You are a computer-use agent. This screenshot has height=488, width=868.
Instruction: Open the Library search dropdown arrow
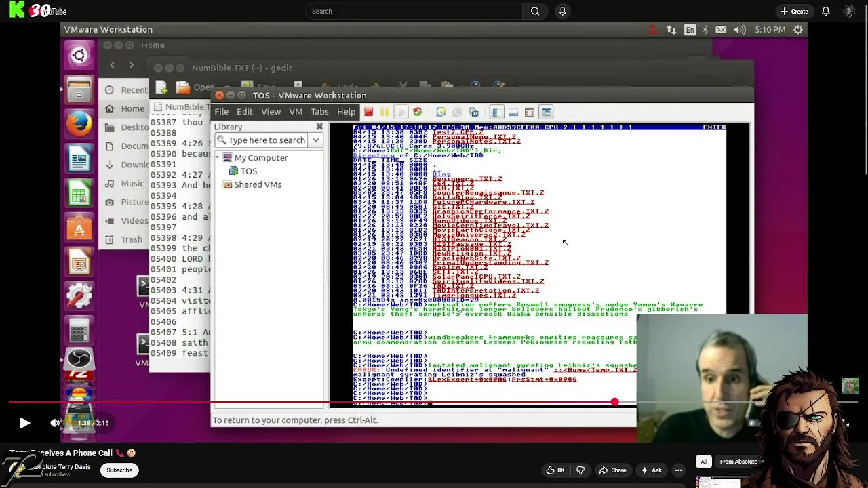pos(315,140)
